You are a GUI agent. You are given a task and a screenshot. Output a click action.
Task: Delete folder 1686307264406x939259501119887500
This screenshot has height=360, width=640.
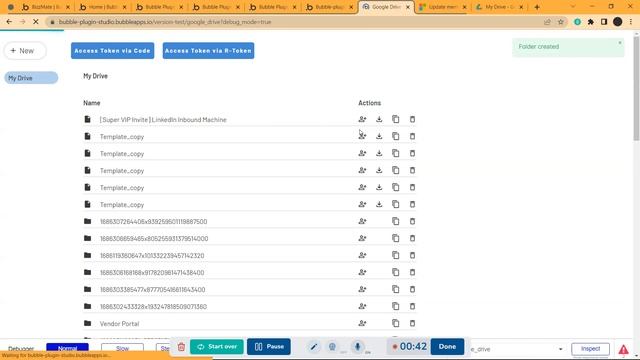click(x=412, y=221)
